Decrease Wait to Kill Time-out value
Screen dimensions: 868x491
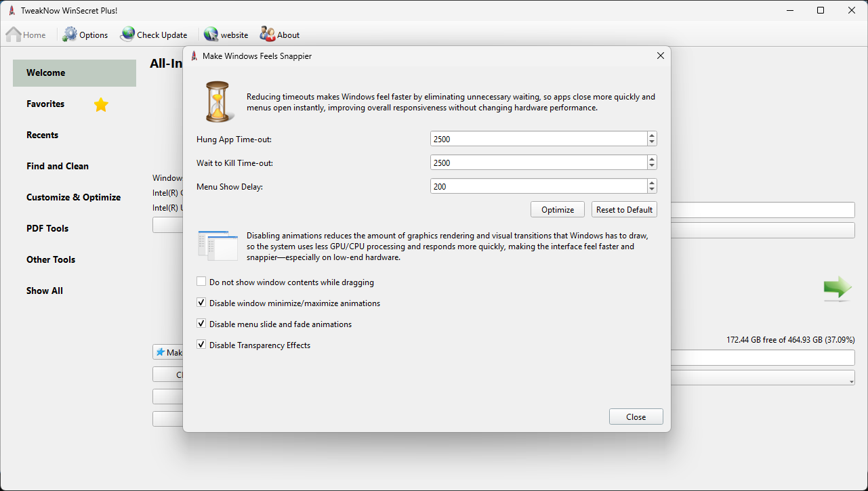pos(652,166)
